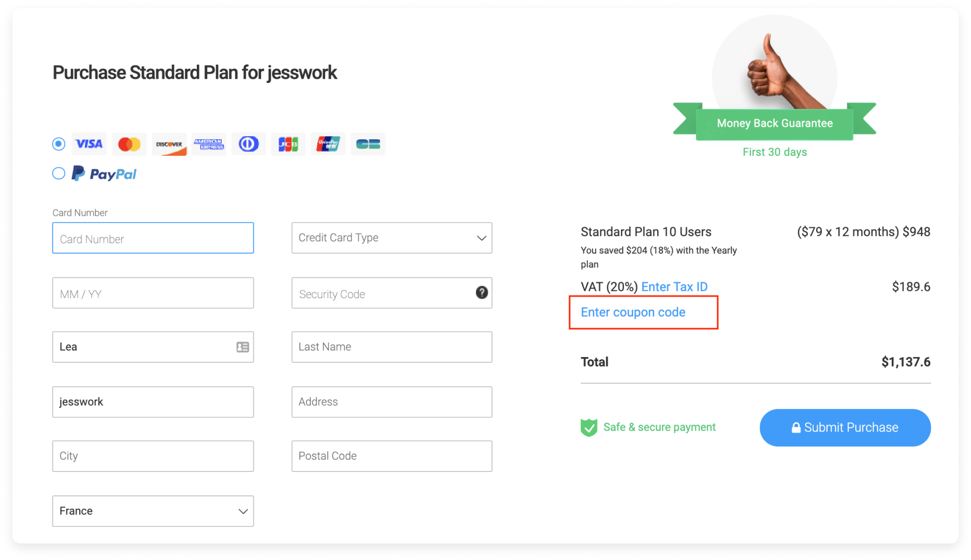The image size is (971, 560).
Task: Click the JCB card logo
Action: click(x=288, y=144)
